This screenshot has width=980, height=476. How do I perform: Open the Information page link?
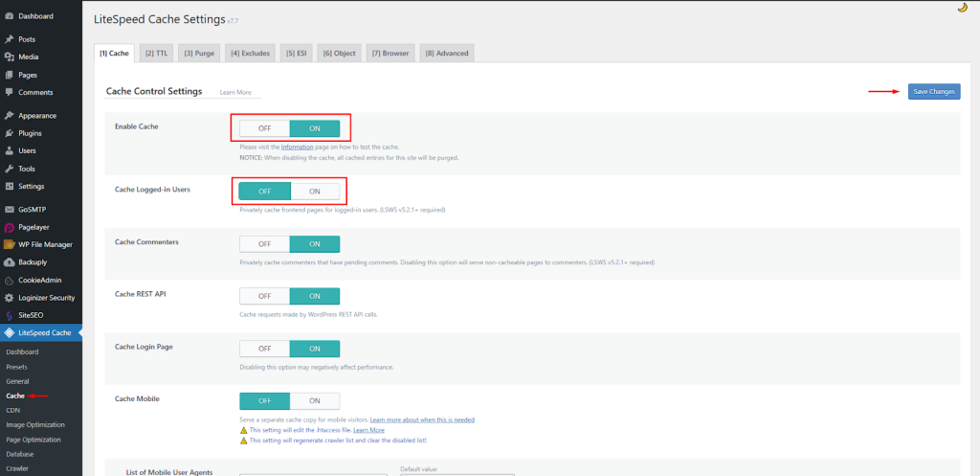pyautogui.click(x=297, y=147)
